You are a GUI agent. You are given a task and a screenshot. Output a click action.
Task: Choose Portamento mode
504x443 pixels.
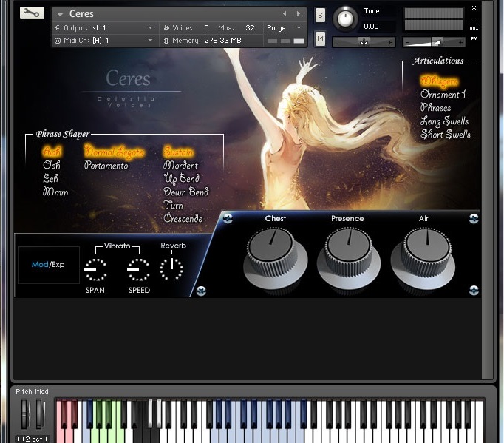(106, 166)
